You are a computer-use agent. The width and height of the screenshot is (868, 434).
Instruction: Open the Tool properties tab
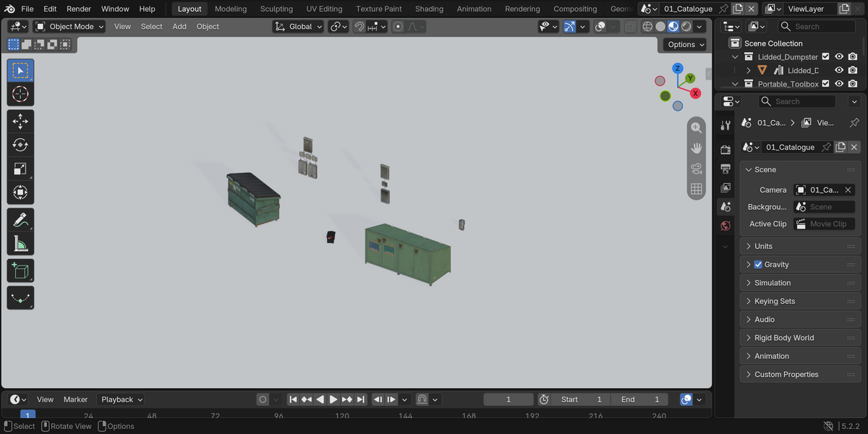pyautogui.click(x=726, y=126)
